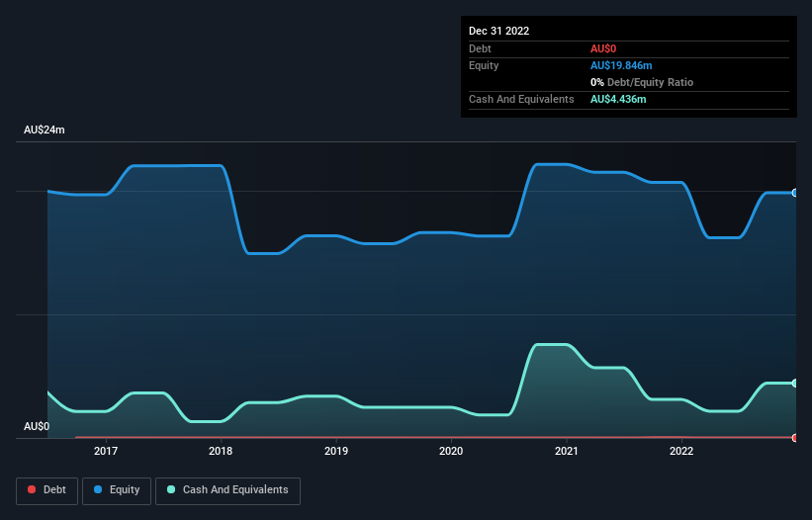Click the Cash And Equivalents endpoint marker
Image resolution: width=812 pixels, height=520 pixels.
tap(795, 384)
